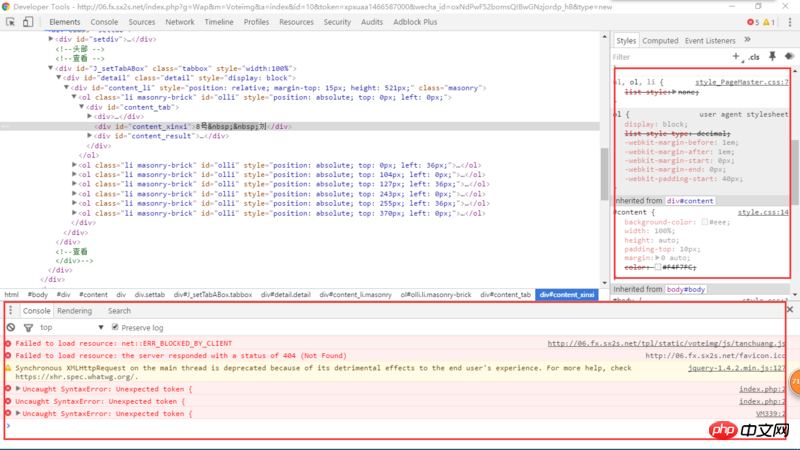Toggle the .cls class editor
The width and height of the screenshot is (800, 450).
754,57
